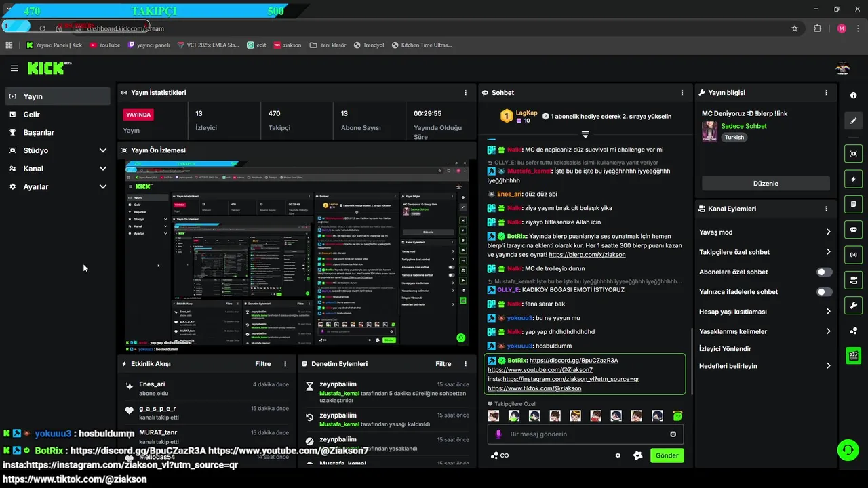Select Gelir in the sidebar
The image size is (868, 488).
[x=58, y=115]
